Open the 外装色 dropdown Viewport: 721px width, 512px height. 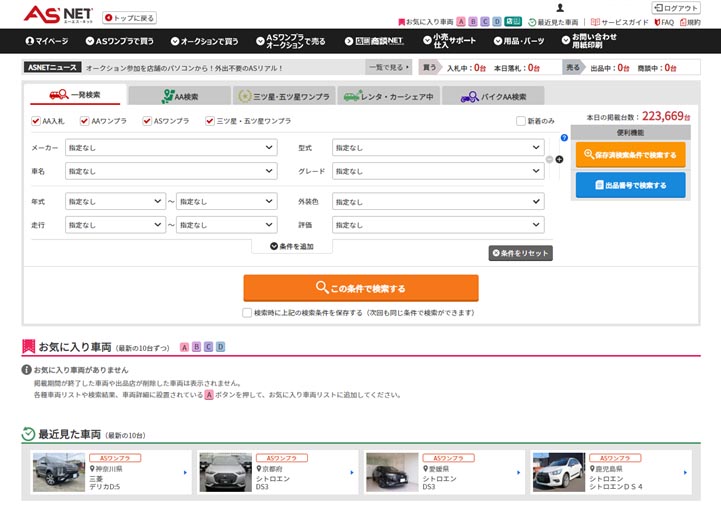(438, 200)
